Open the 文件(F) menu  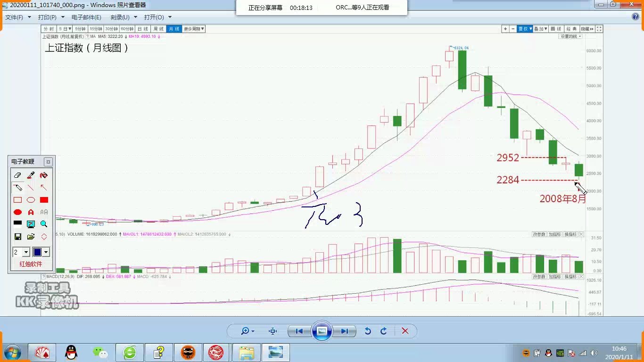pyautogui.click(x=18, y=17)
